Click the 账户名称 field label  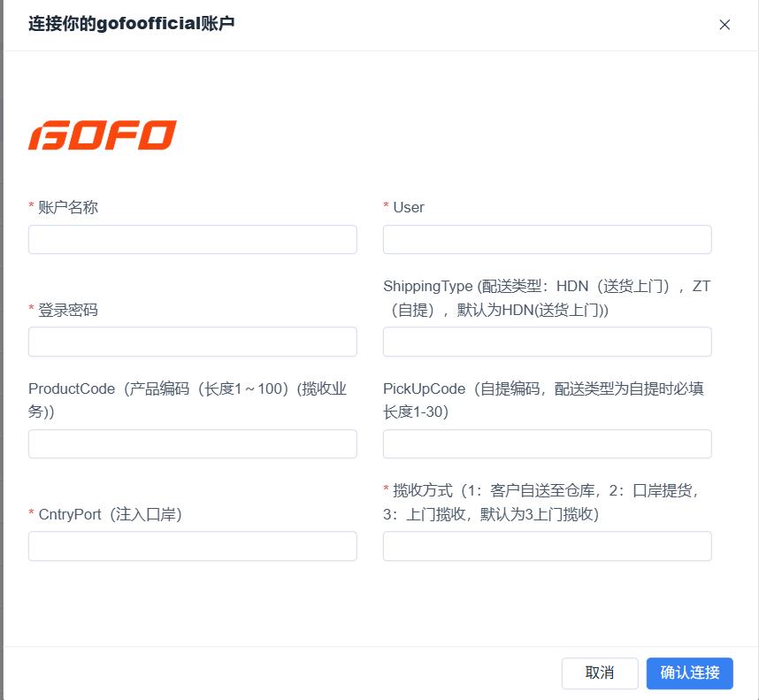pos(68,207)
